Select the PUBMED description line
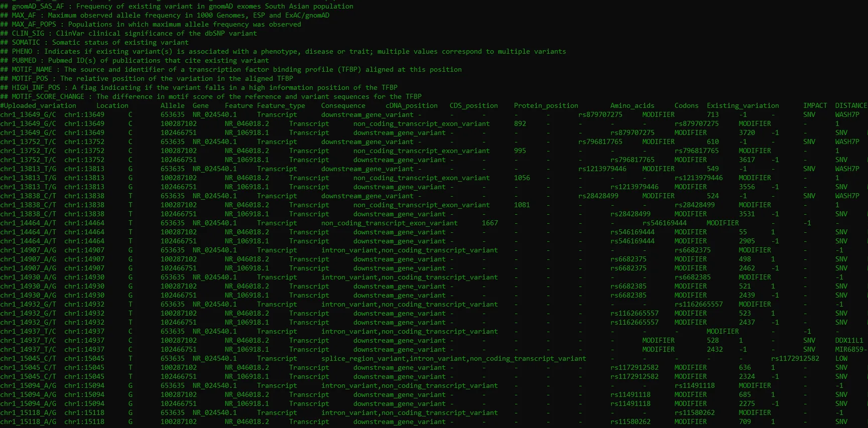The image size is (868, 428). click(135, 61)
